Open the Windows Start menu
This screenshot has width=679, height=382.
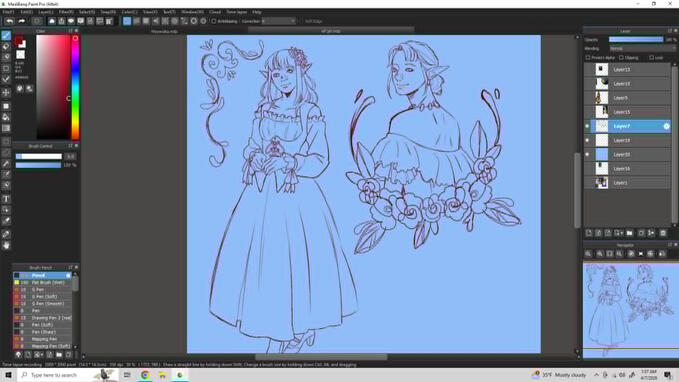(x=8, y=375)
